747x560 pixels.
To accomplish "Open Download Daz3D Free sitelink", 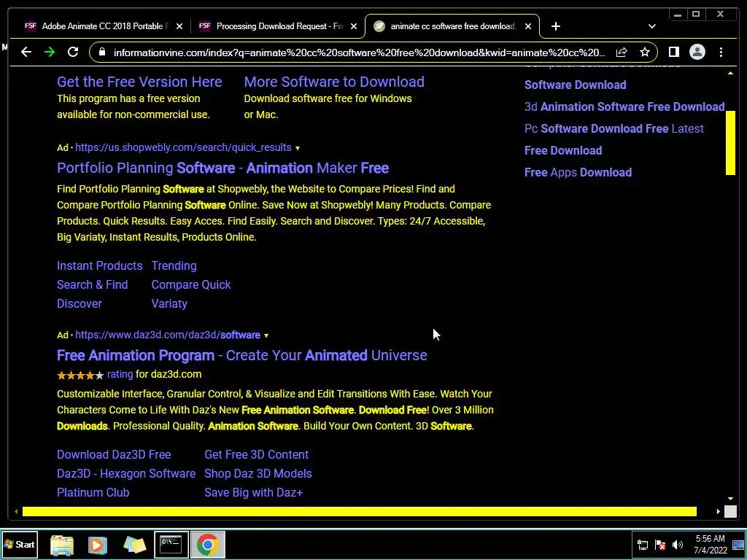I will click(114, 455).
